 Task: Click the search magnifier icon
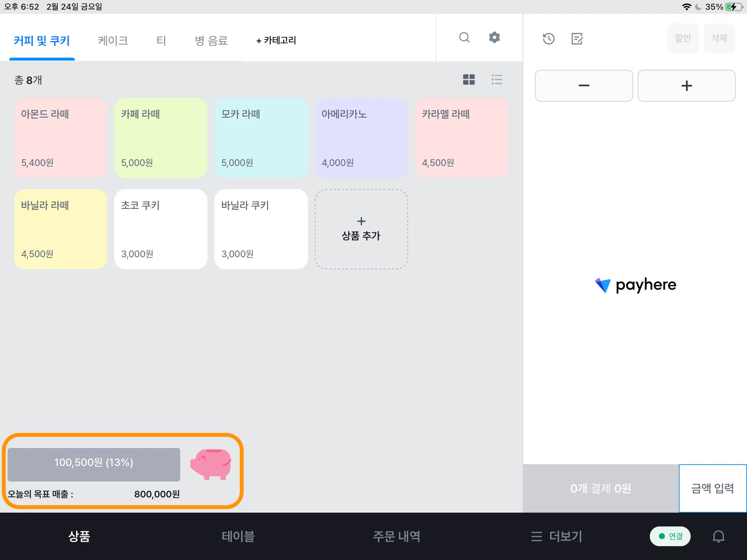[464, 38]
